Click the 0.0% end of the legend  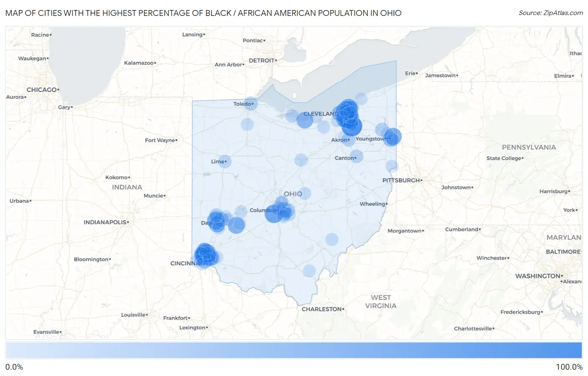point(14,367)
